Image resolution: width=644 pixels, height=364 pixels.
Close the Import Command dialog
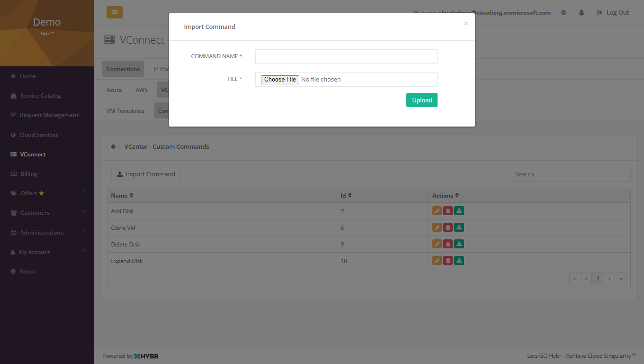click(466, 24)
